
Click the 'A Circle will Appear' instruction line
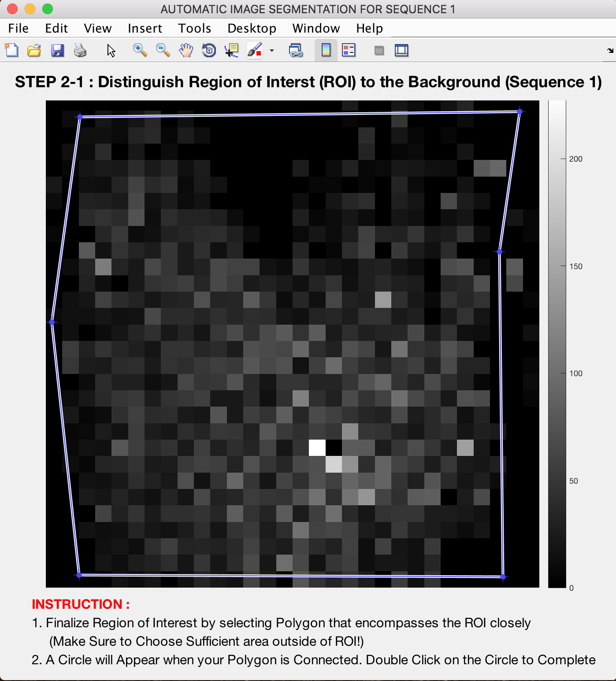[x=314, y=660]
